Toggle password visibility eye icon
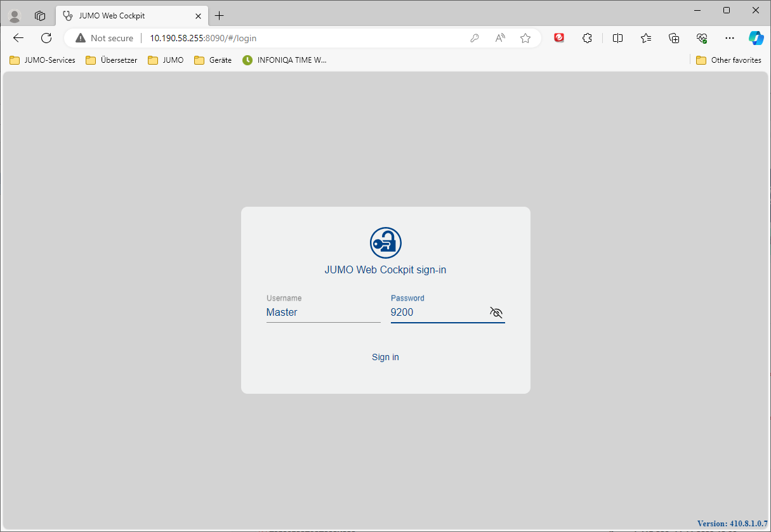 496,313
